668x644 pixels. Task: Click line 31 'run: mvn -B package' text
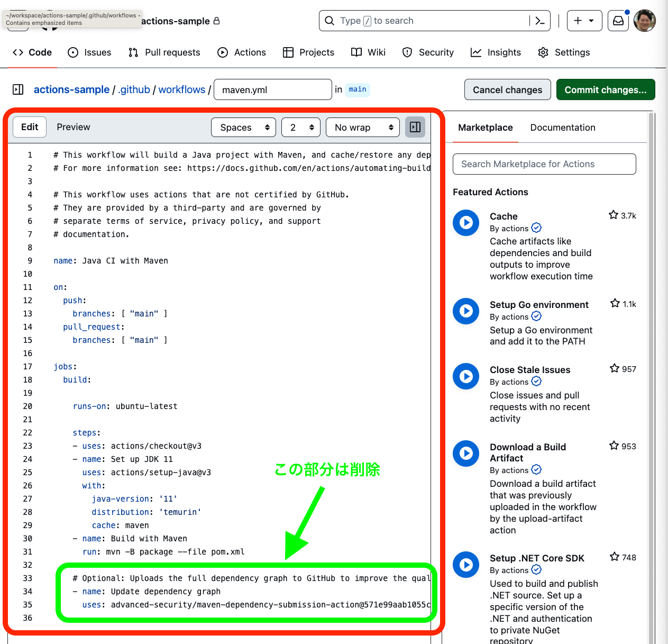click(163, 552)
